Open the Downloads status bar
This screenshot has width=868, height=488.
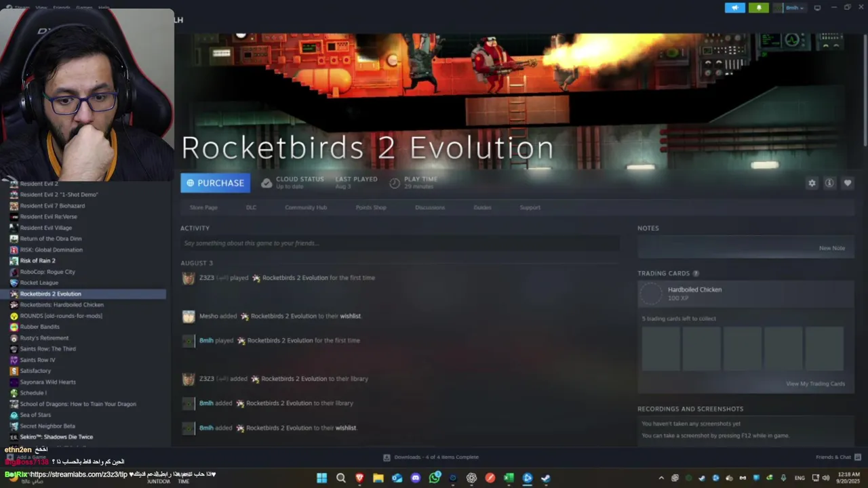(x=431, y=457)
